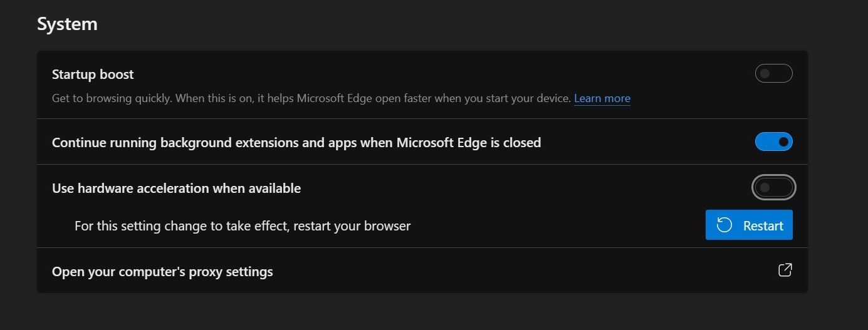868x330 pixels.
Task: Disable background extensions and apps toggle
Action: pyautogui.click(x=773, y=142)
